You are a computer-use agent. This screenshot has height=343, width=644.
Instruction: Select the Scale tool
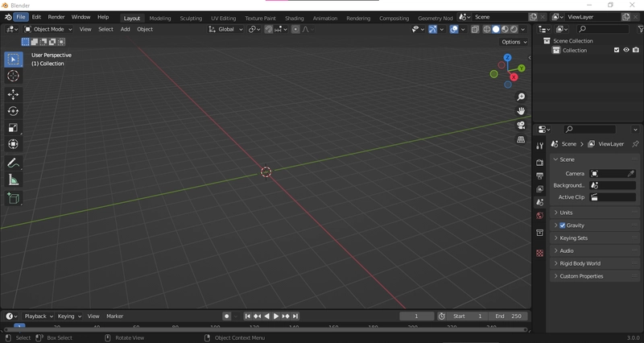(x=13, y=128)
